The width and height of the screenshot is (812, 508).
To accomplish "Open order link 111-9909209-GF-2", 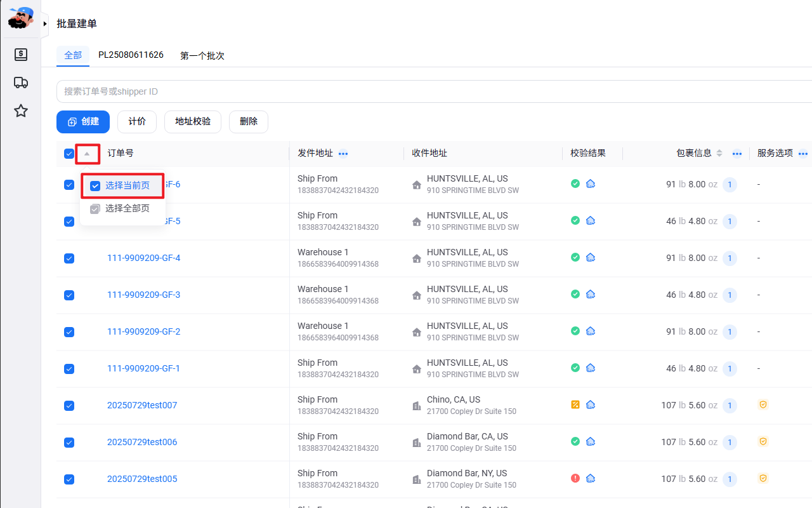I will coord(144,331).
